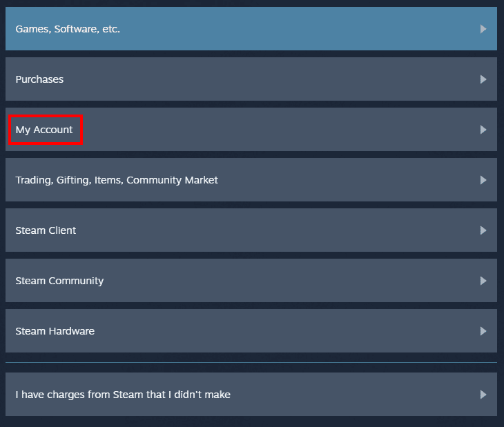
Task: Open "I have charges from Steam" option
Action: pos(123,395)
